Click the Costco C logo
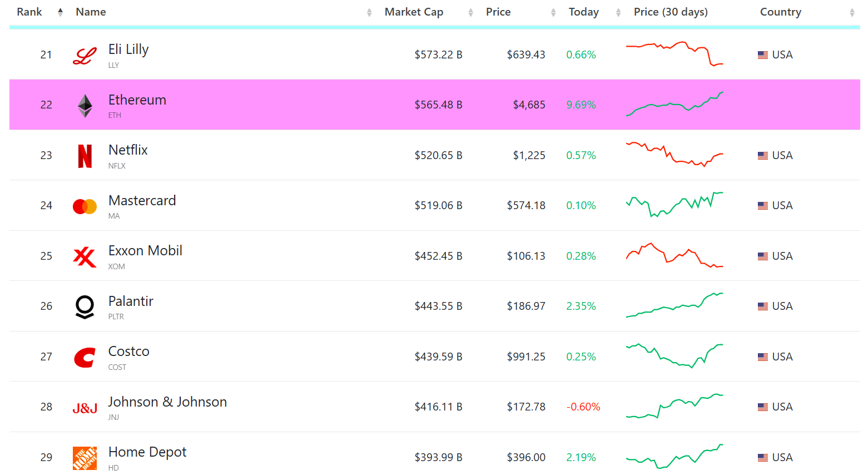 coord(85,358)
